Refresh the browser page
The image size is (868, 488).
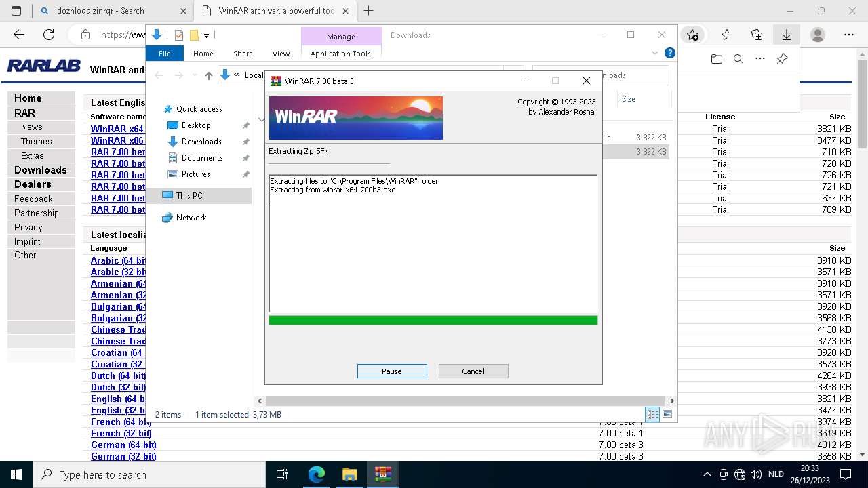click(49, 35)
